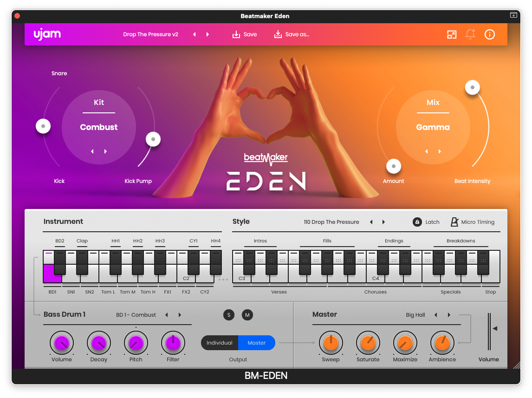The width and height of the screenshot is (532, 398).
Task: Switch to the next Kit after Combust
Action: coord(105,151)
